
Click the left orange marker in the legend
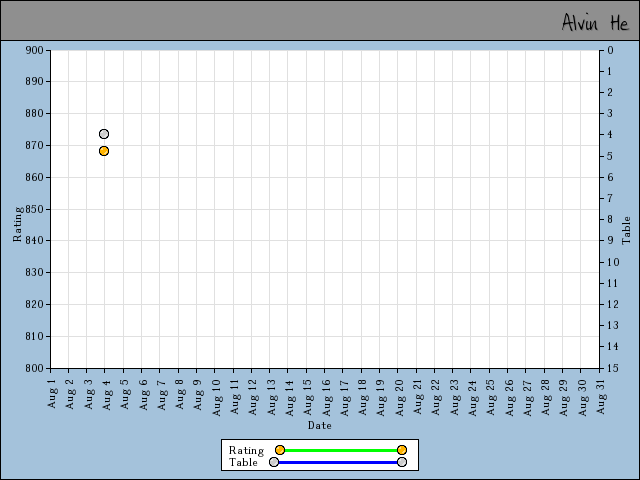click(x=280, y=450)
